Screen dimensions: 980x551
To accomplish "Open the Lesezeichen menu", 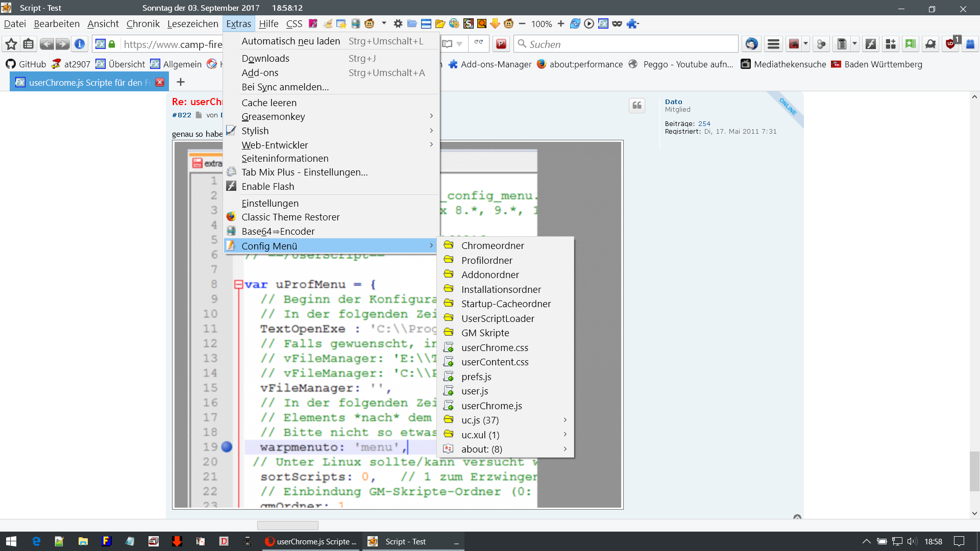I will point(192,23).
